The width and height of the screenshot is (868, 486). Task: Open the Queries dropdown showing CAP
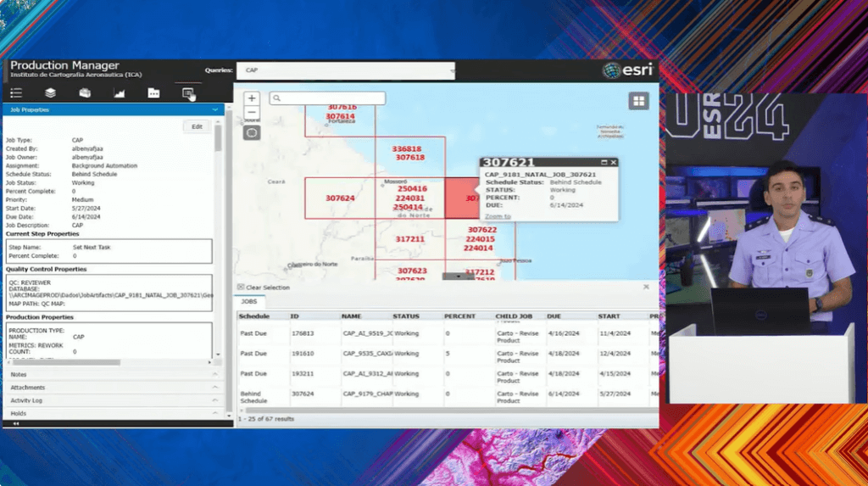[346, 70]
